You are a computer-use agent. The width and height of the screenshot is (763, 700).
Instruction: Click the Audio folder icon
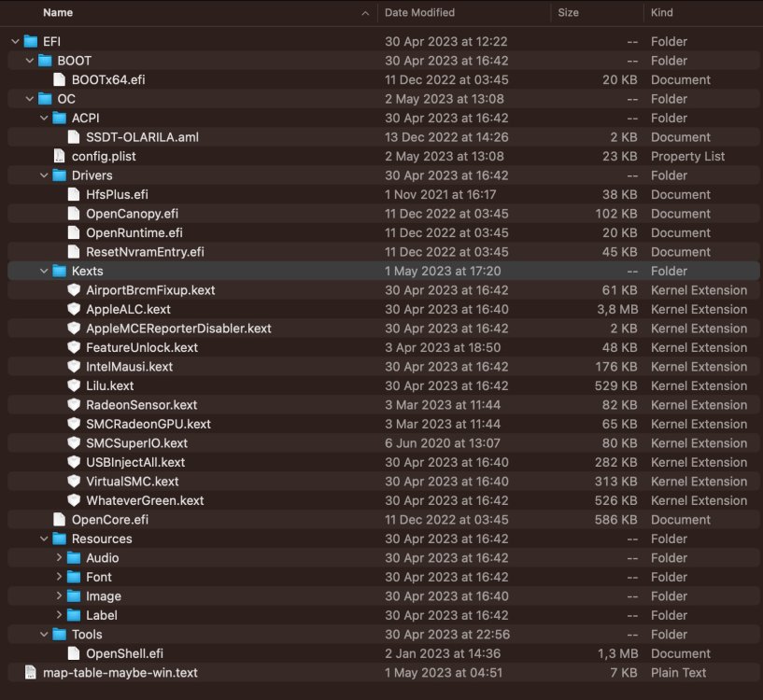coord(74,557)
